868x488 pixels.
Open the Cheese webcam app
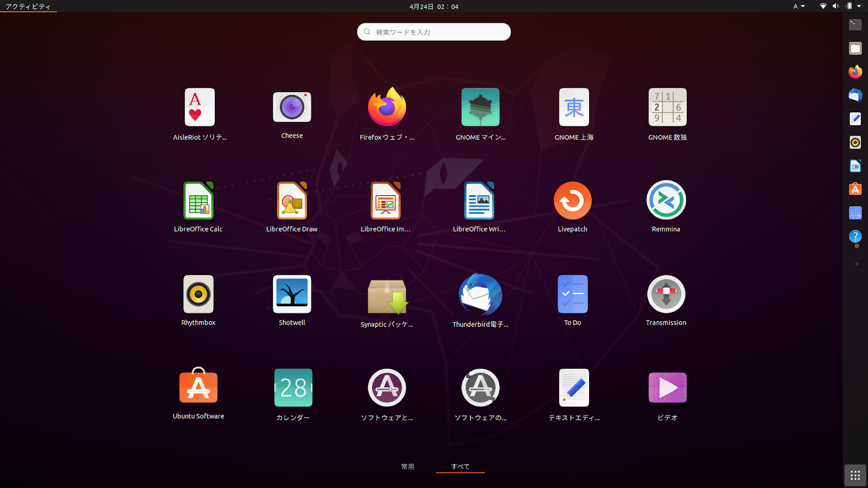(292, 107)
